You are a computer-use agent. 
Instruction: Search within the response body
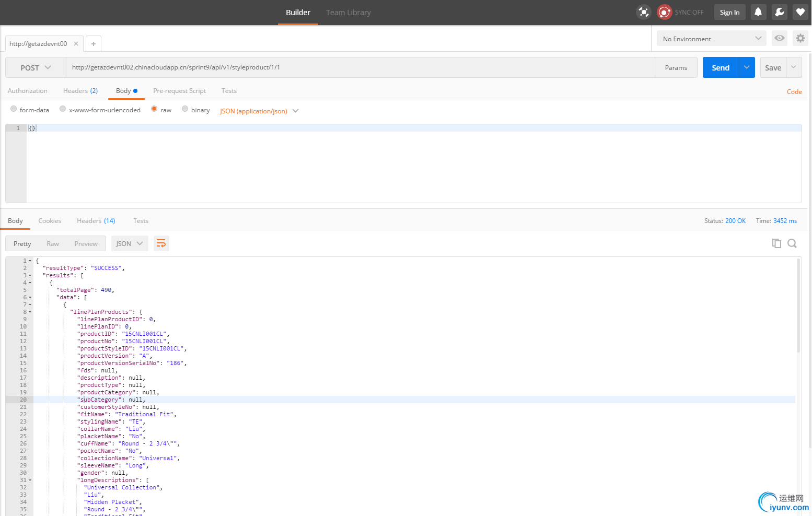point(792,243)
